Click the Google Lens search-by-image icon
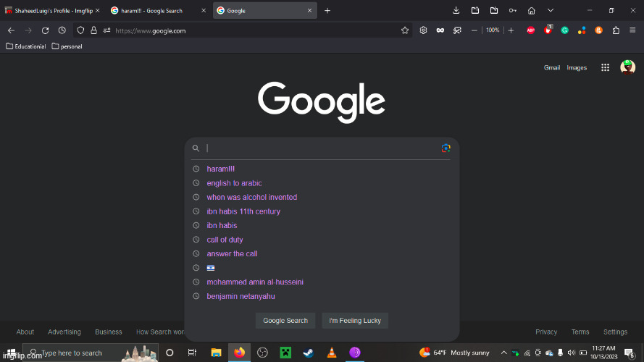The image size is (644, 362). click(x=446, y=148)
